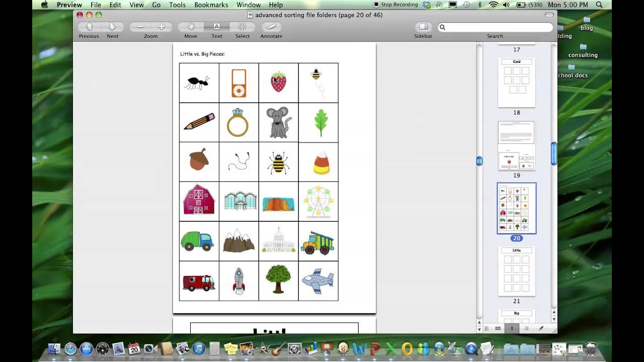The image size is (644, 362).
Task: Click Stop Recording in the menu bar
Action: click(395, 5)
